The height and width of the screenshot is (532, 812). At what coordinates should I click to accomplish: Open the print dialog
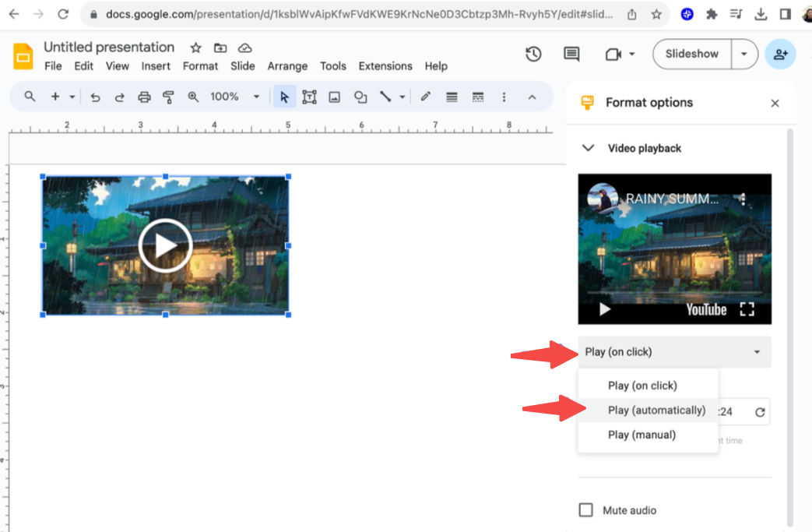[144, 96]
